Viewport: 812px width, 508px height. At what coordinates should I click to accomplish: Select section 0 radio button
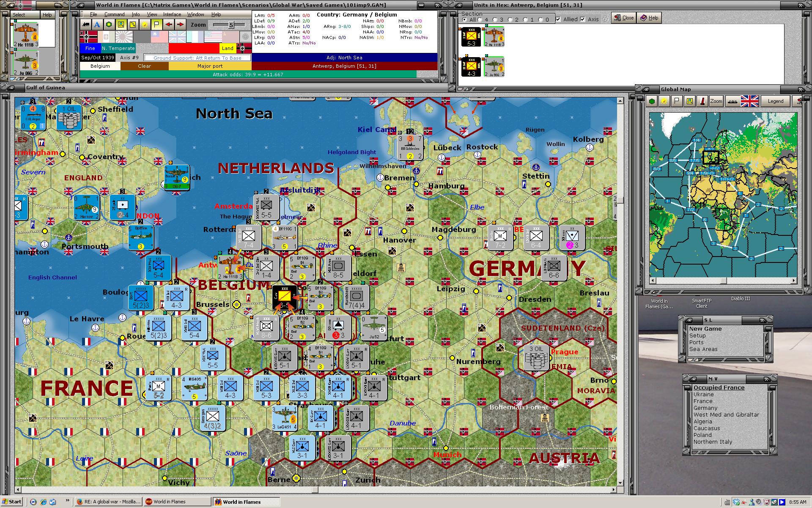[540, 19]
